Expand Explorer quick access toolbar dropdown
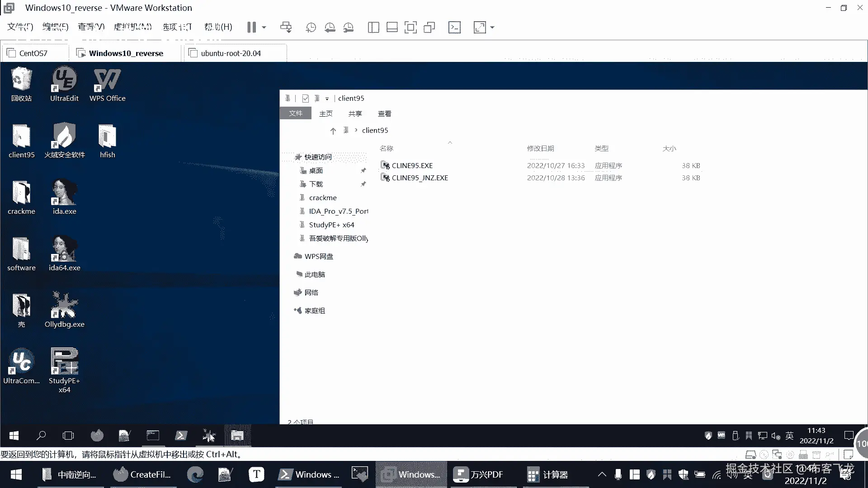This screenshot has height=488, width=868. pos(327,99)
